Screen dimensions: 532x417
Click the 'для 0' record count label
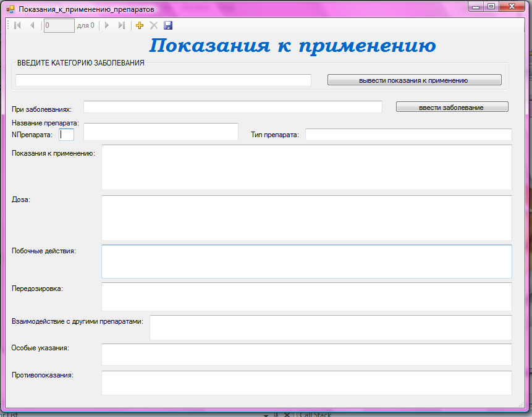[x=85, y=25]
